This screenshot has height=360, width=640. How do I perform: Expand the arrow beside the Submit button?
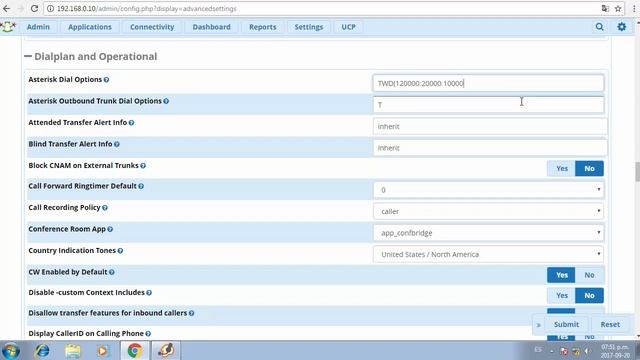coord(538,325)
